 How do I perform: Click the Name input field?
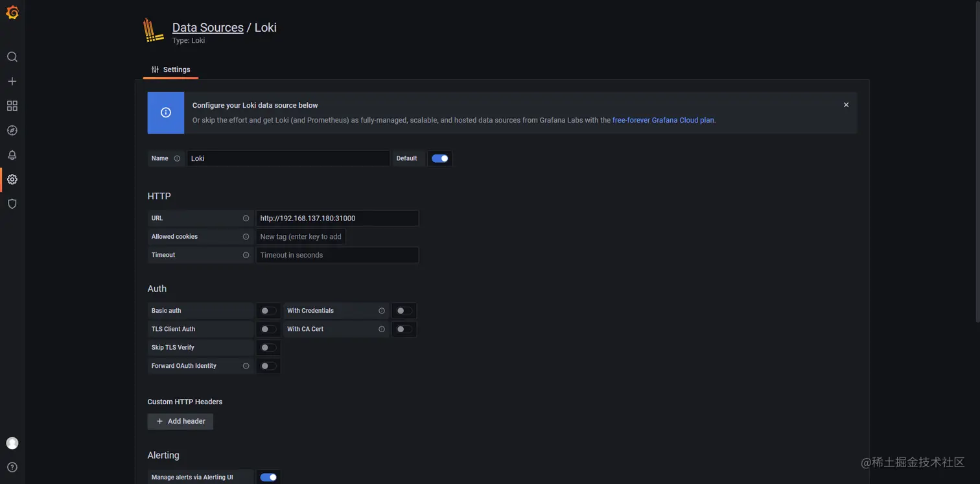pos(288,158)
